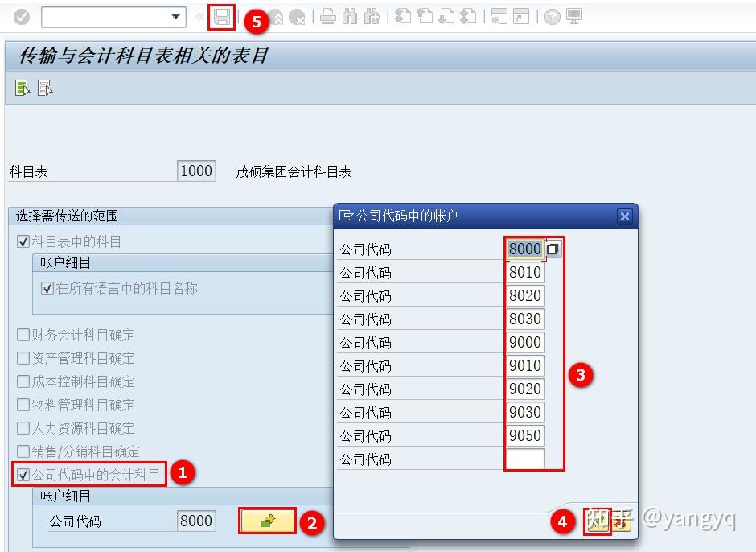Click the 科目表 value field showing 1000
Screen dimensions: 756x552
196,171
